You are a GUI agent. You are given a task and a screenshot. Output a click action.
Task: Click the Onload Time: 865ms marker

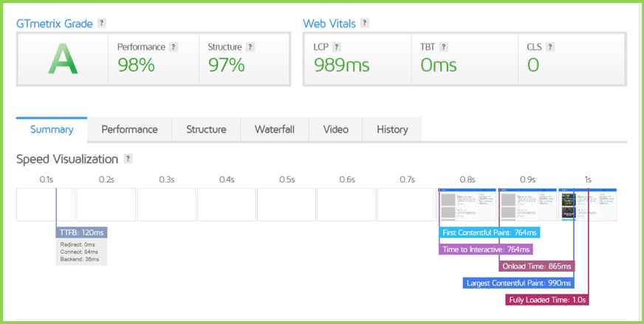(x=537, y=266)
